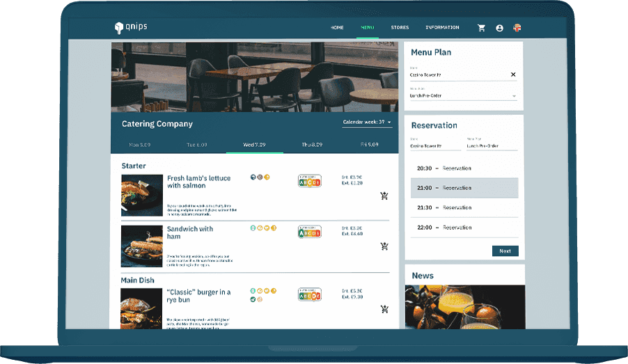Viewport: 628px width, 364px height.
Task: Add Fresh lamb's lettuce with salmon to cart
Action: (384, 196)
